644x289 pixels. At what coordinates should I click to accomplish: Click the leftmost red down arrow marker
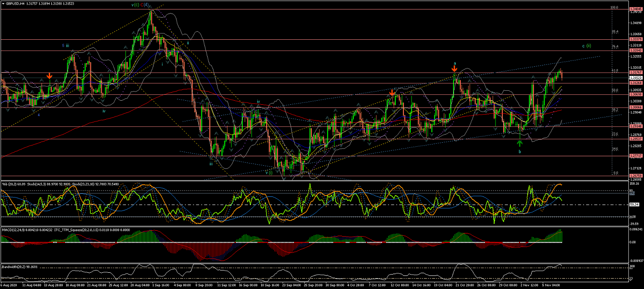pos(49,76)
